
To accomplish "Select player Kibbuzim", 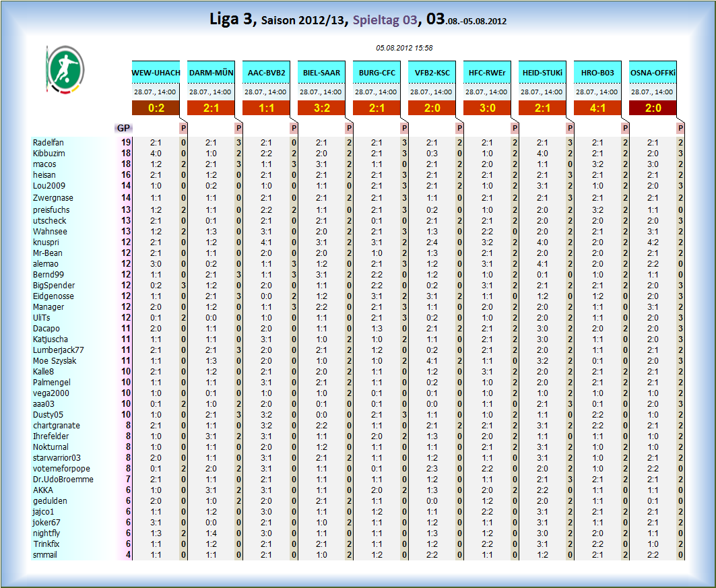I will pos(49,154).
